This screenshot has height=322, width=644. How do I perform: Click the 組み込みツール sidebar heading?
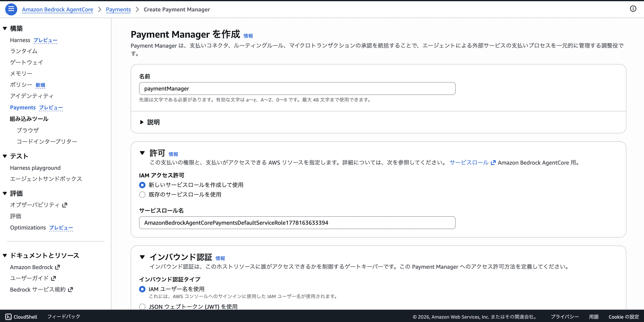pos(29,119)
